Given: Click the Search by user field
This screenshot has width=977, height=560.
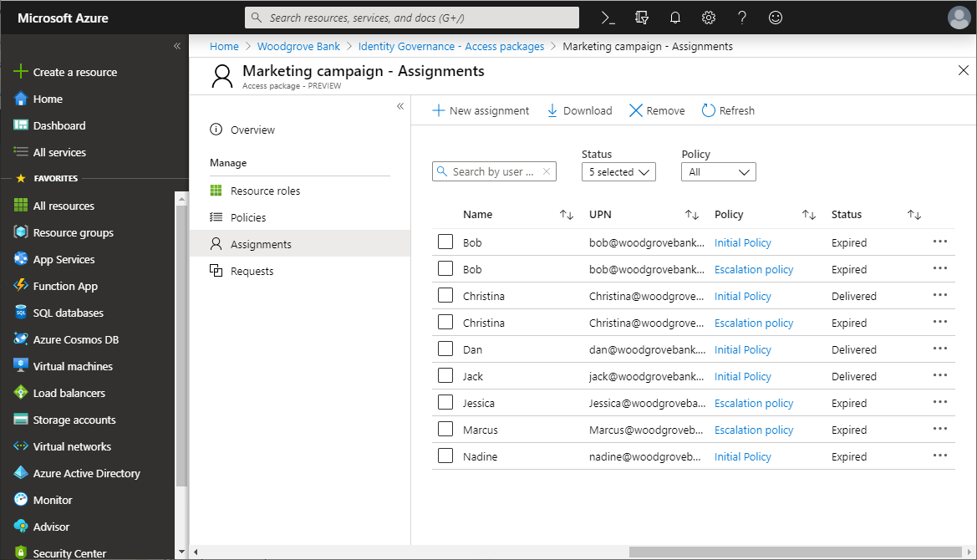Looking at the screenshot, I should tap(493, 171).
